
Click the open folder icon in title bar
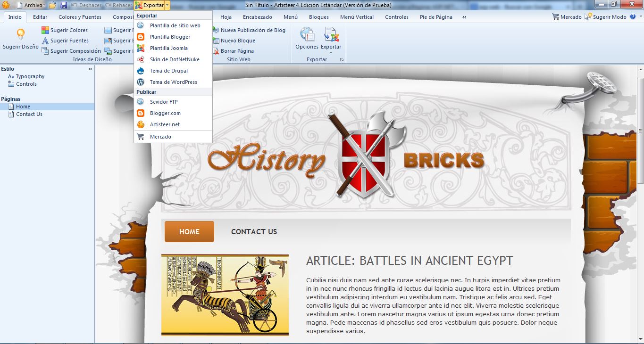click(x=53, y=5)
